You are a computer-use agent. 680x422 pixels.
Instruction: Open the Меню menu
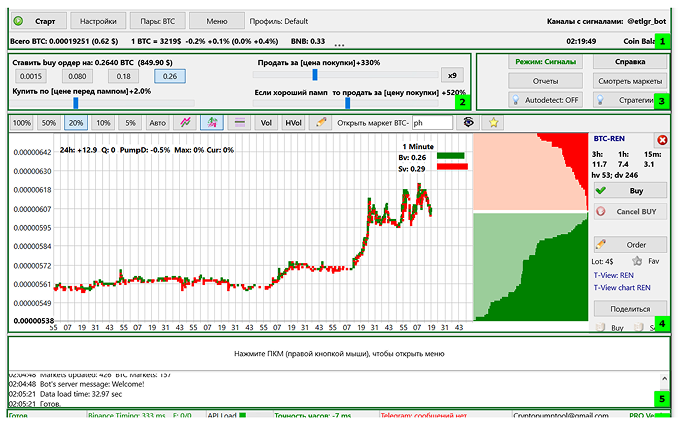click(x=216, y=20)
